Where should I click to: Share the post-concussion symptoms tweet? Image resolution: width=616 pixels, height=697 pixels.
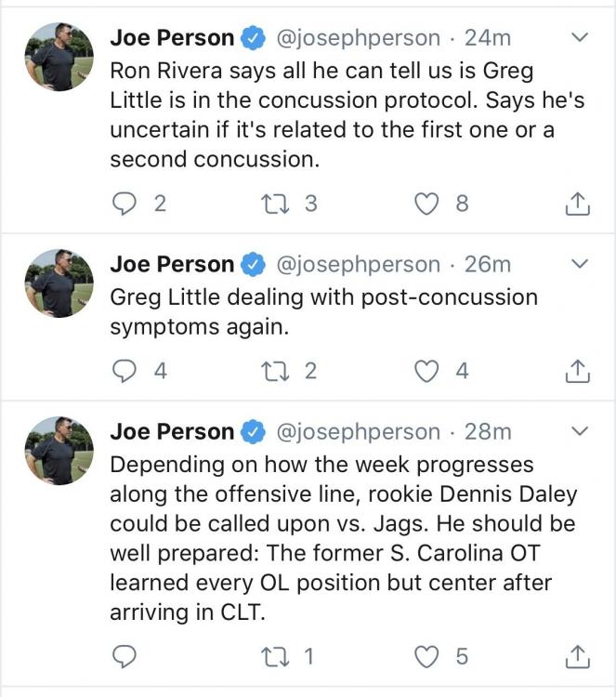[x=577, y=371]
